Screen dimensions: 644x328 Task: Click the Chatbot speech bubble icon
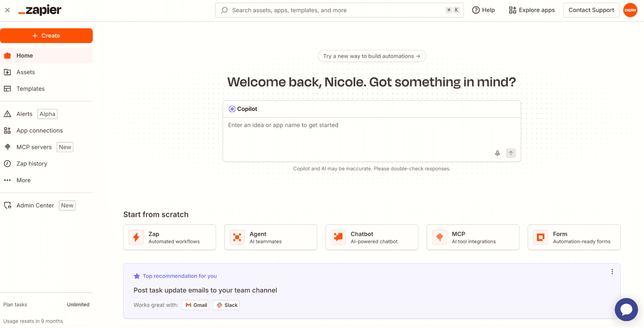coord(338,238)
